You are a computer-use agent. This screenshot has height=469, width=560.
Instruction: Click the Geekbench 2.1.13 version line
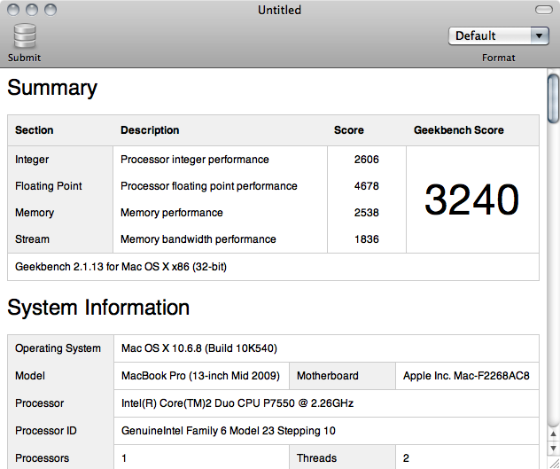(121, 267)
